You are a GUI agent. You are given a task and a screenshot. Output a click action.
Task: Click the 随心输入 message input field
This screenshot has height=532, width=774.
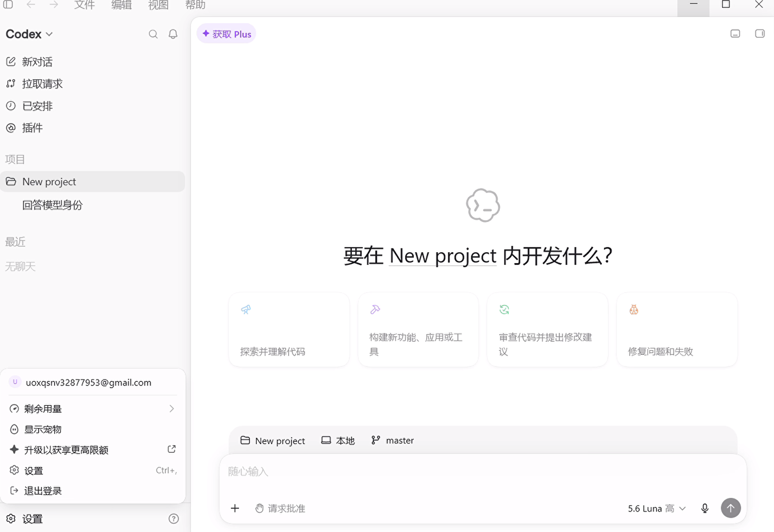(483, 471)
